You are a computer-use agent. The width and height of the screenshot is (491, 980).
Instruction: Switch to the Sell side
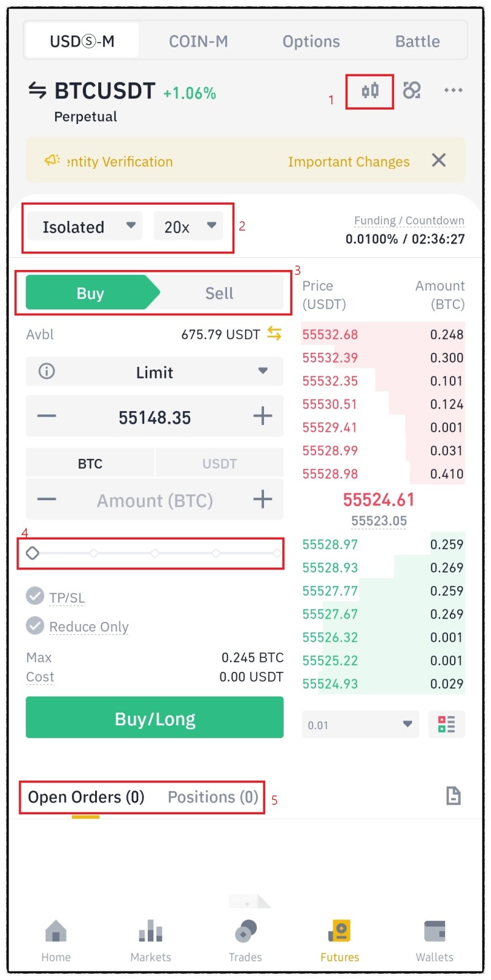pyautogui.click(x=218, y=293)
